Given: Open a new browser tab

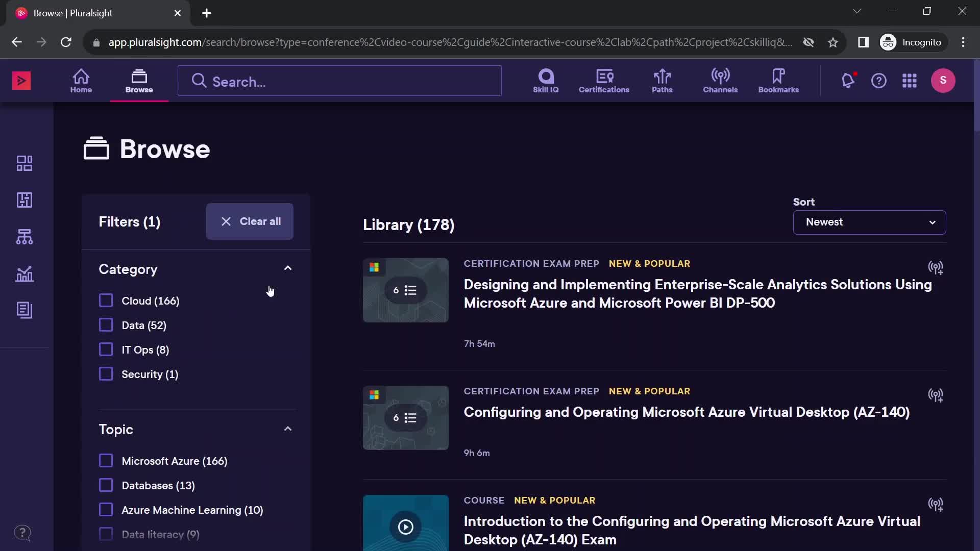Looking at the screenshot, I should tap(207, 13).
